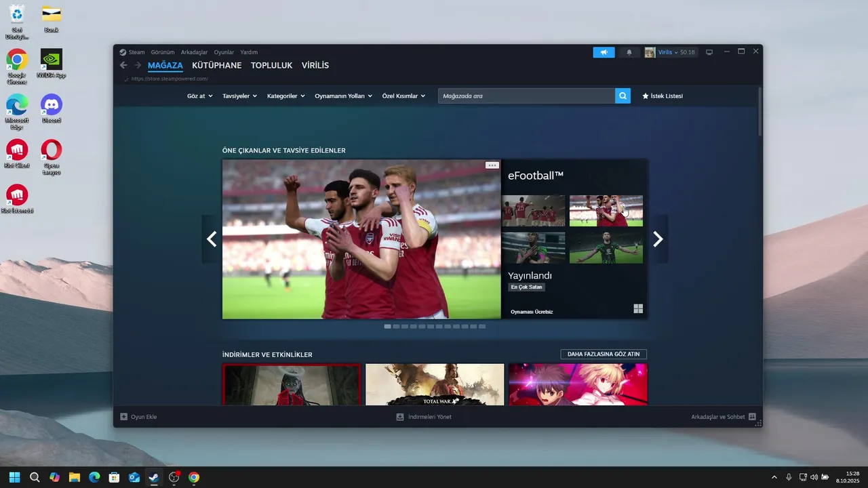This screenshot has width=868, height=488.
Task: Open Opera browser desktop shortcut
Action: tap(52, 157)
